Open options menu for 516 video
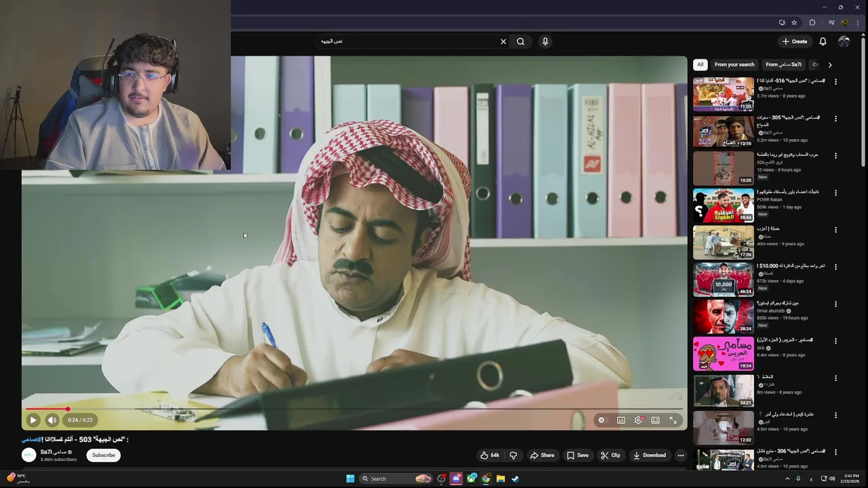Image resolution: width=868 pixels, height=488 pixels. click(835, 81)
